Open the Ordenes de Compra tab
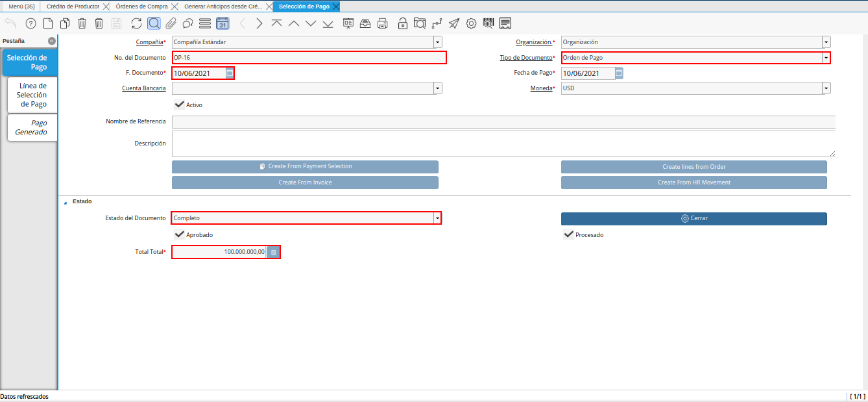This screenshot has width=868, height=402. pos(141,6)
